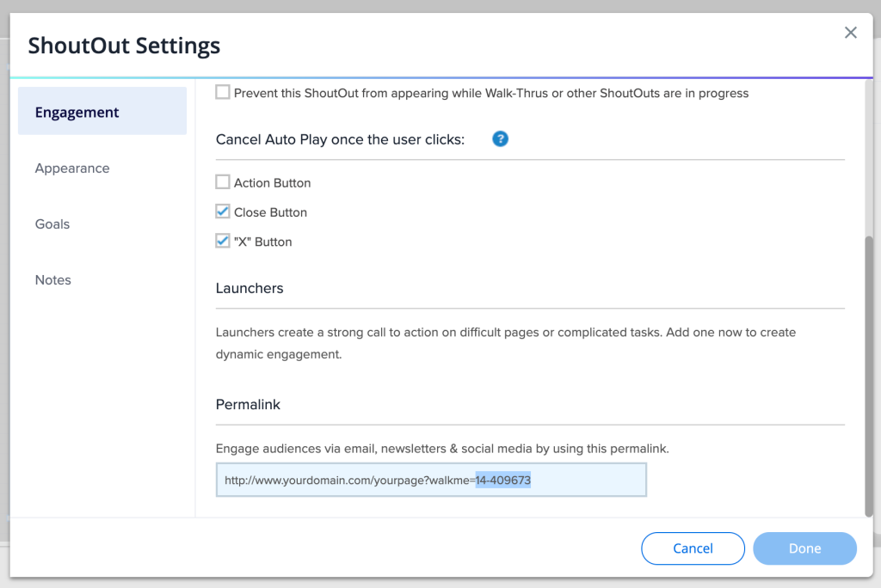Click the blue help question mark icon

[500, 138]
